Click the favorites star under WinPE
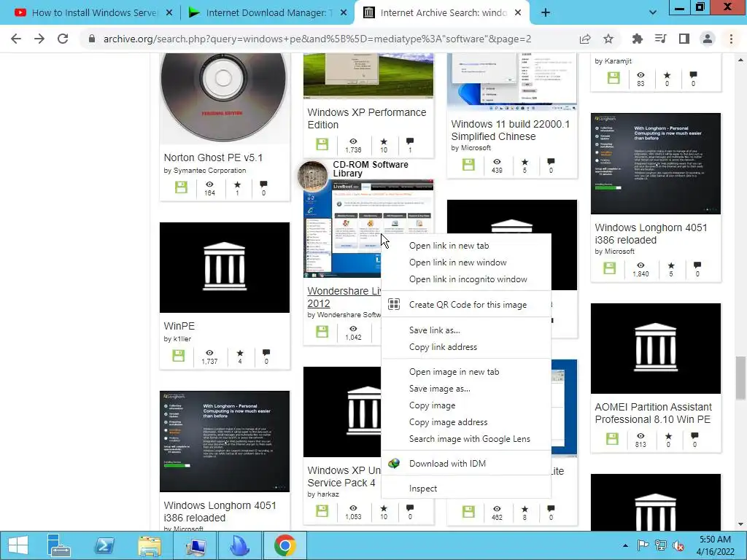 239,353
